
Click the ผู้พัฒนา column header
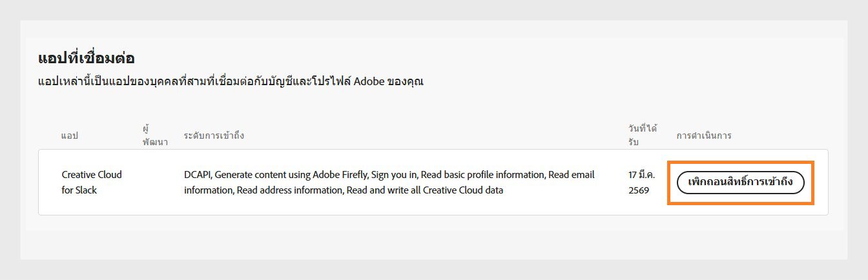click(x=154, y=135)
